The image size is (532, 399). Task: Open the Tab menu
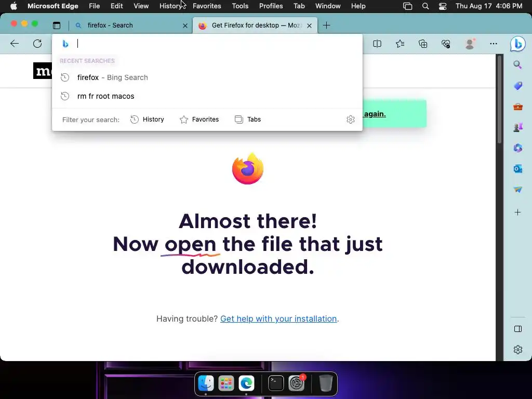point(299,6)
